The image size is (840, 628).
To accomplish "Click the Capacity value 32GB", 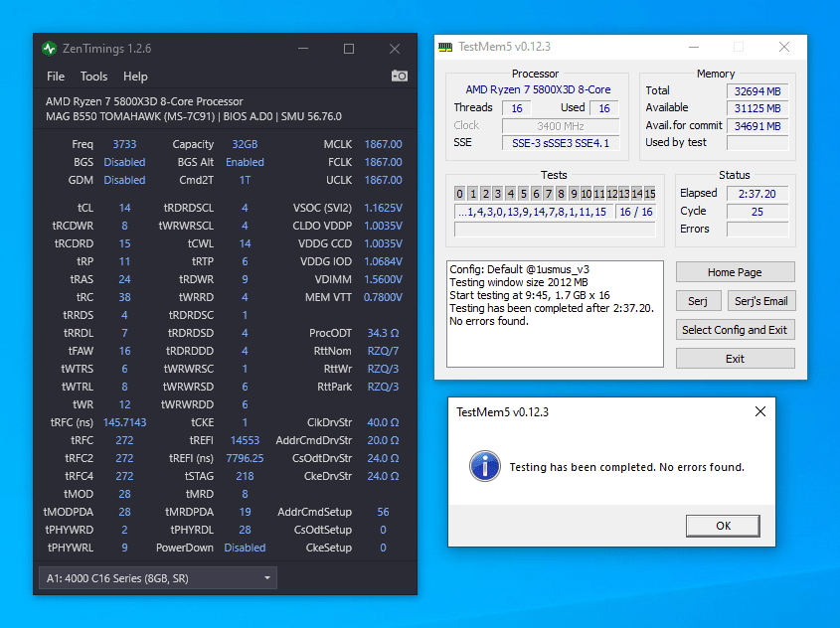I will pos(245,144).
